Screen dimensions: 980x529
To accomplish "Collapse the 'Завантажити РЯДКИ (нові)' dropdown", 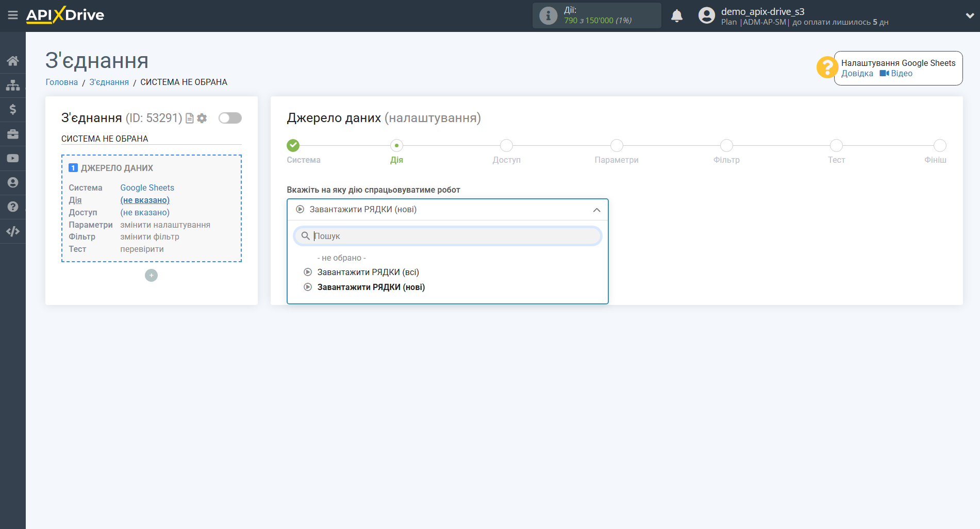I will pos(596,210).
